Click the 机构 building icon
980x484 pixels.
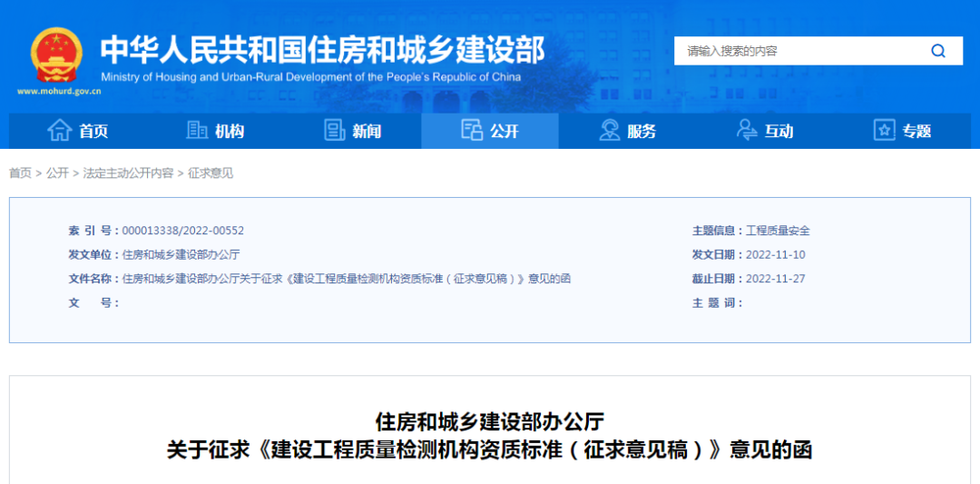[198, 131]
